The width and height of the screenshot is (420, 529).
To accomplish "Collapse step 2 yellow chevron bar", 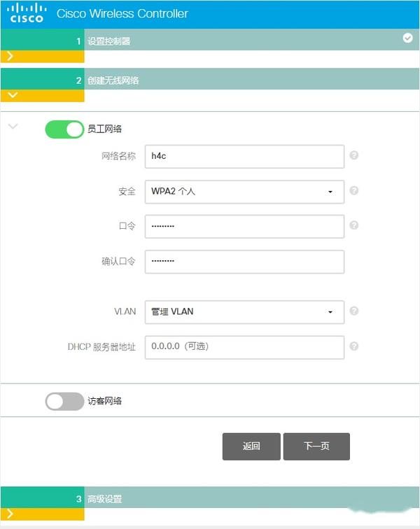I will point(43,95).
